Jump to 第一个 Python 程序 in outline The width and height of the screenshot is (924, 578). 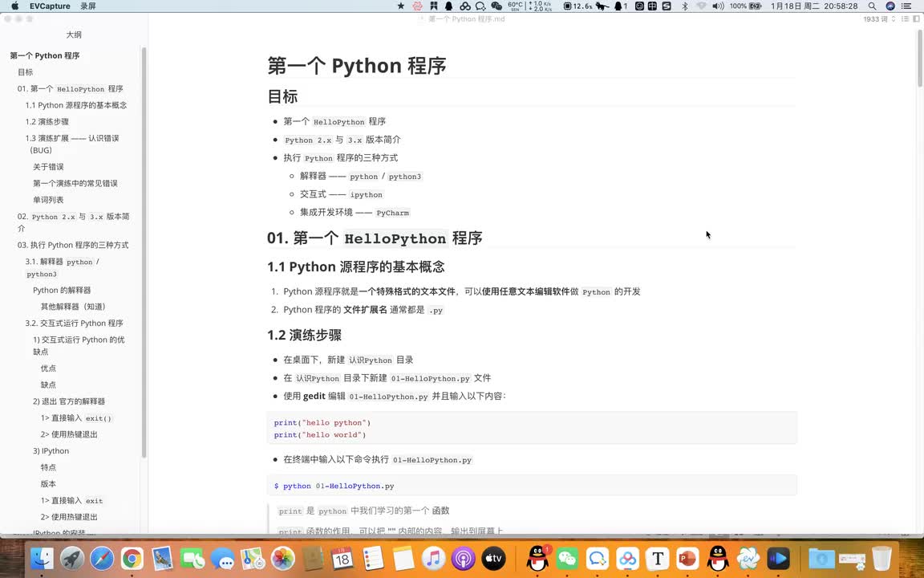coord(45,55)
